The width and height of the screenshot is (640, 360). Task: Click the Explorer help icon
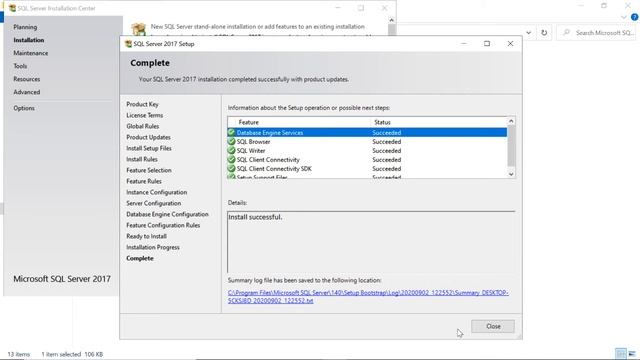coord(635,17)
